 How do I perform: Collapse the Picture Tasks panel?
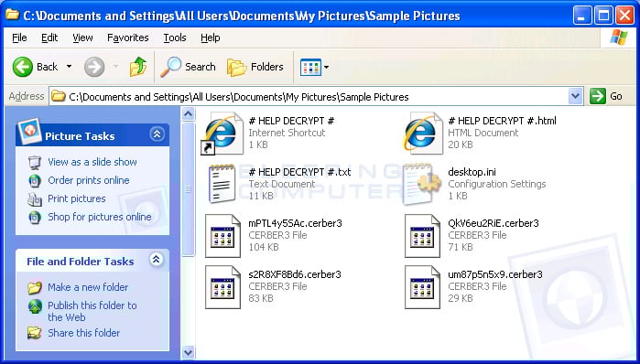(157, 134)
